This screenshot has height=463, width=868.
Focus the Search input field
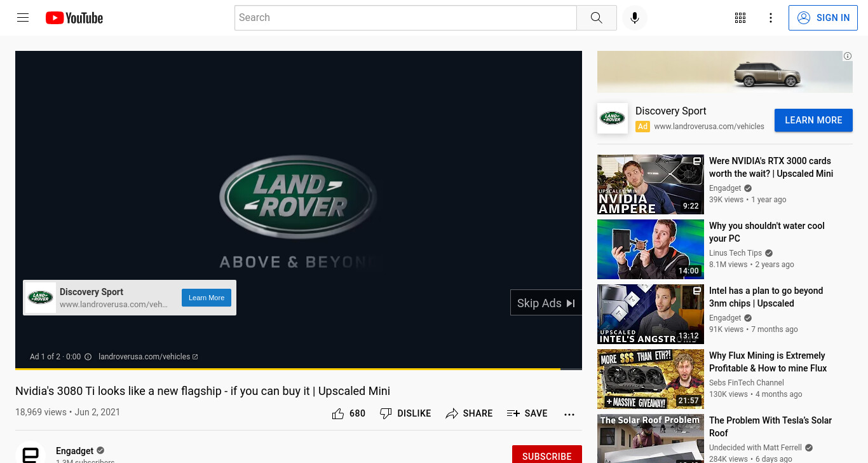(x=405, y=18)
